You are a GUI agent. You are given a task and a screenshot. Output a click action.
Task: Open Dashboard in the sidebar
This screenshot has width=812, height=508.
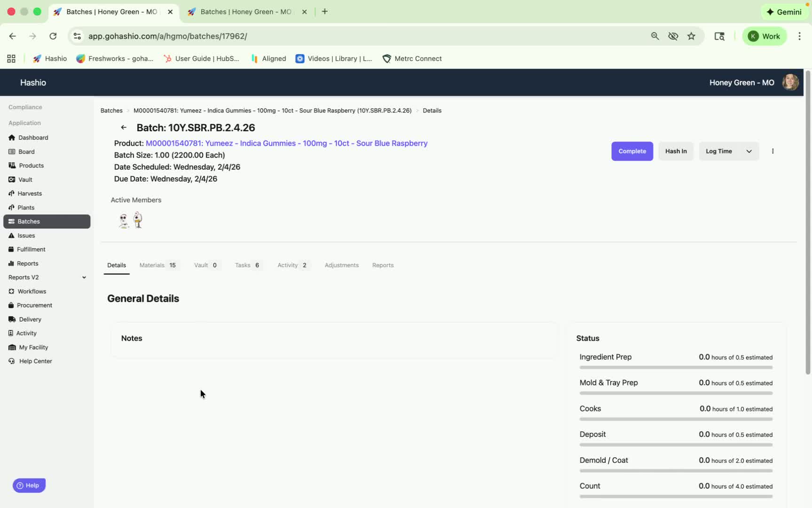(28, 138)
